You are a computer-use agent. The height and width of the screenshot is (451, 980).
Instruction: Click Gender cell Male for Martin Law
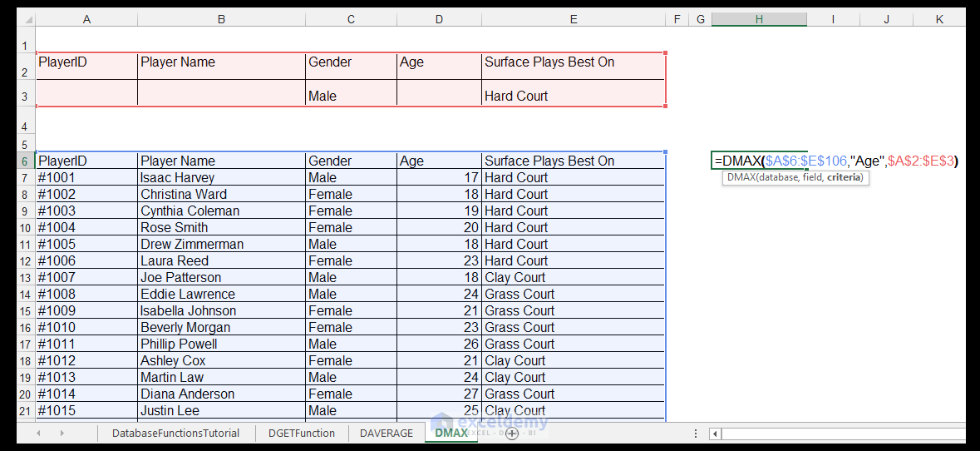coord(352,377)
